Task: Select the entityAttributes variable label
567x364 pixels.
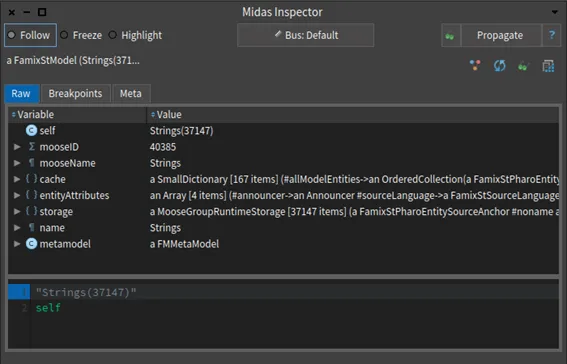Action: [74, 196]
